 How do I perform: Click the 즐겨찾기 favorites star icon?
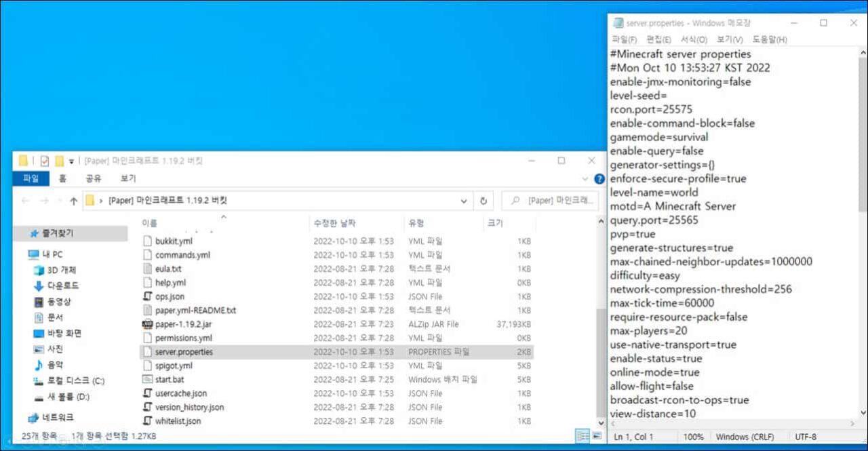(x=32, y=231)
